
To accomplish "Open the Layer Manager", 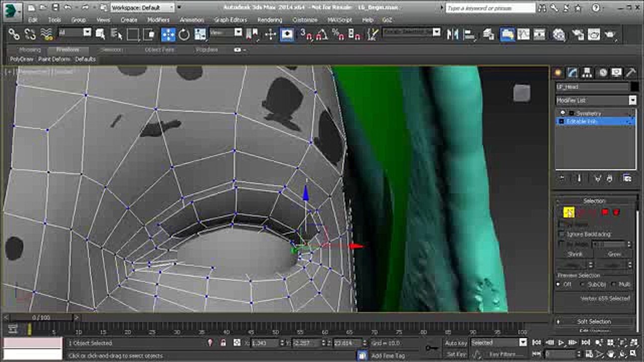I will tap(489, 34).
